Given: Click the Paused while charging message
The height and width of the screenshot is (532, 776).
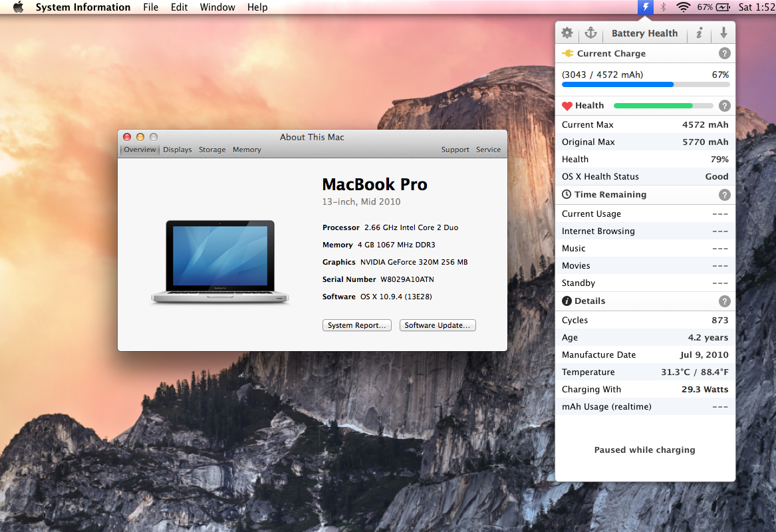Looking at the screenshot, I should tap(644, 450).
